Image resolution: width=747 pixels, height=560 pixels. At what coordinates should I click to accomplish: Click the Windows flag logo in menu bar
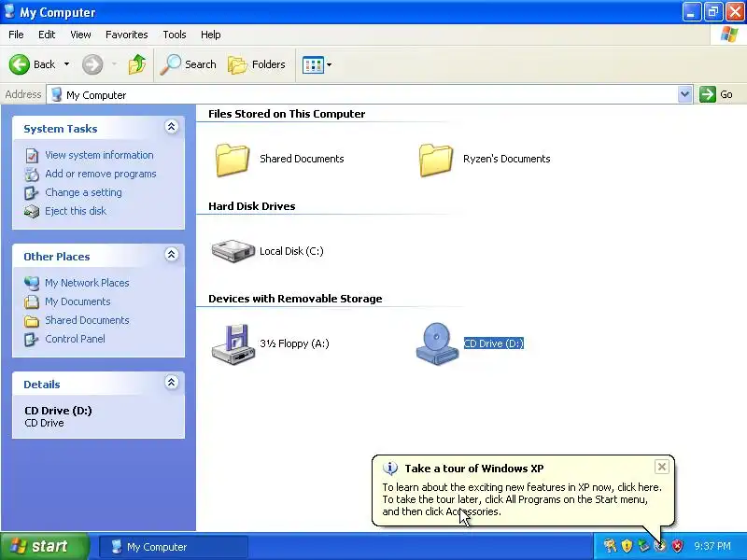(x=729, y=35)
